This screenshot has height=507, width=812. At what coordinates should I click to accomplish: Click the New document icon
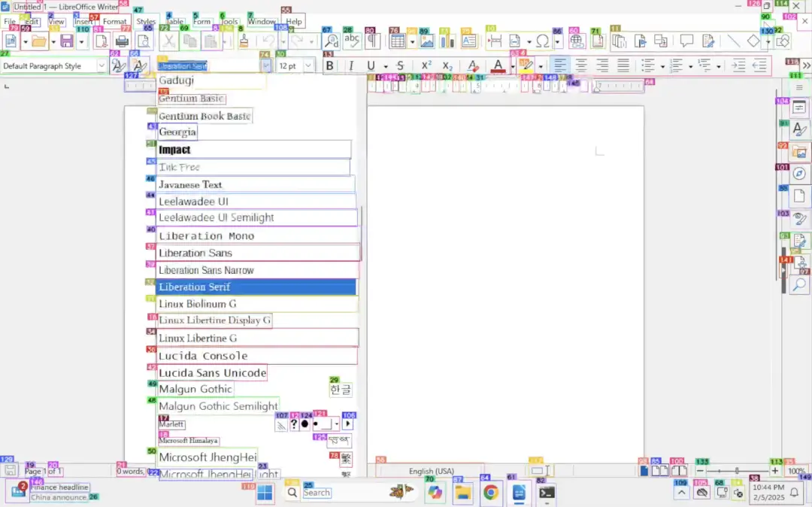(x=11, y=41)
